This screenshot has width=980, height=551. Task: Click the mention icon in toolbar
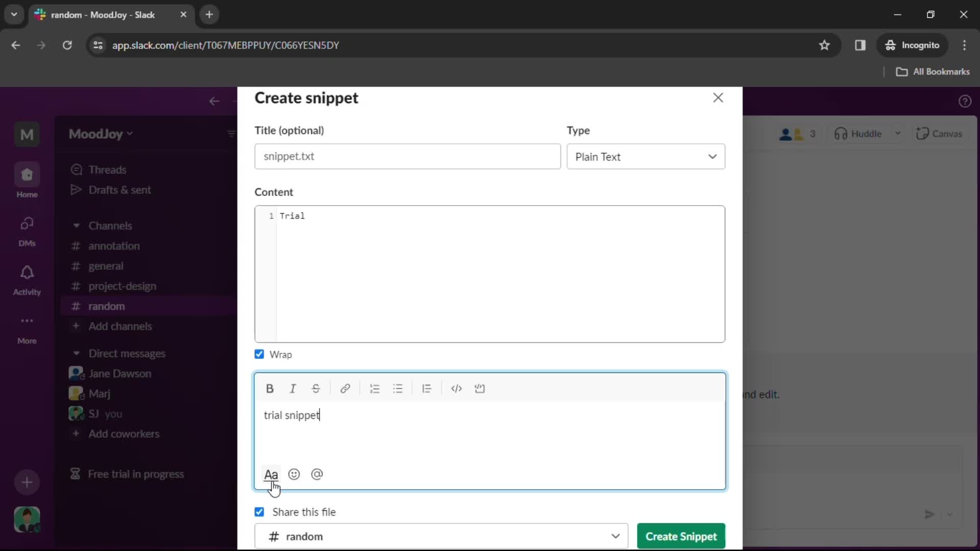pos(317,474)
